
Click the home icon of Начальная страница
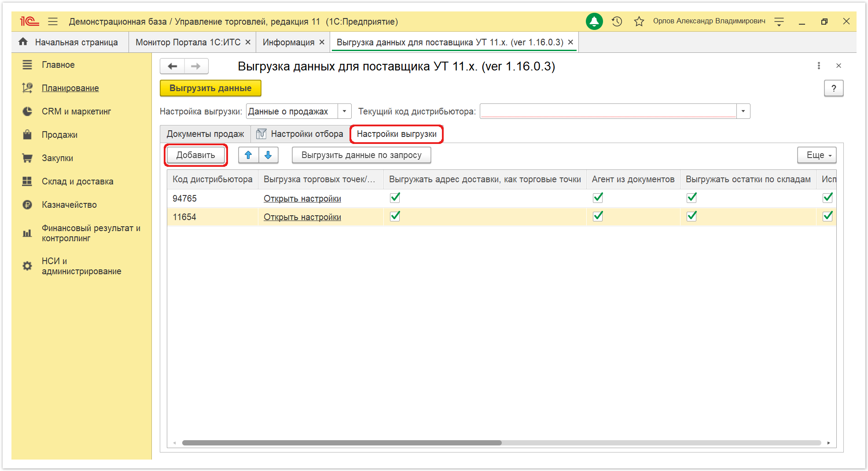[x=23, y=42]
